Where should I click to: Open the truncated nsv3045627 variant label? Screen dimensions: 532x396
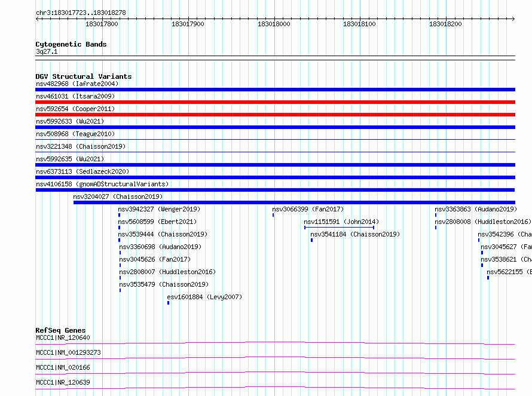click(506, 247)
